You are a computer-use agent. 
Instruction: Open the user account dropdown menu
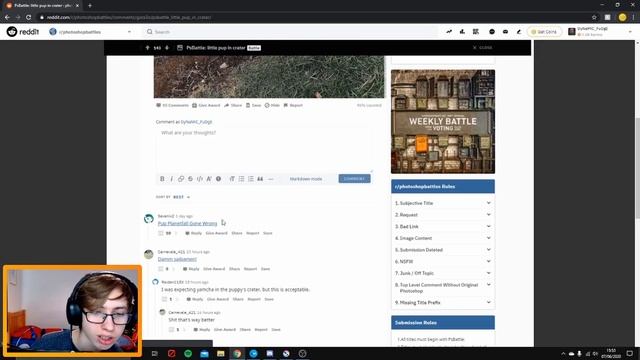(x=599, y=31)
